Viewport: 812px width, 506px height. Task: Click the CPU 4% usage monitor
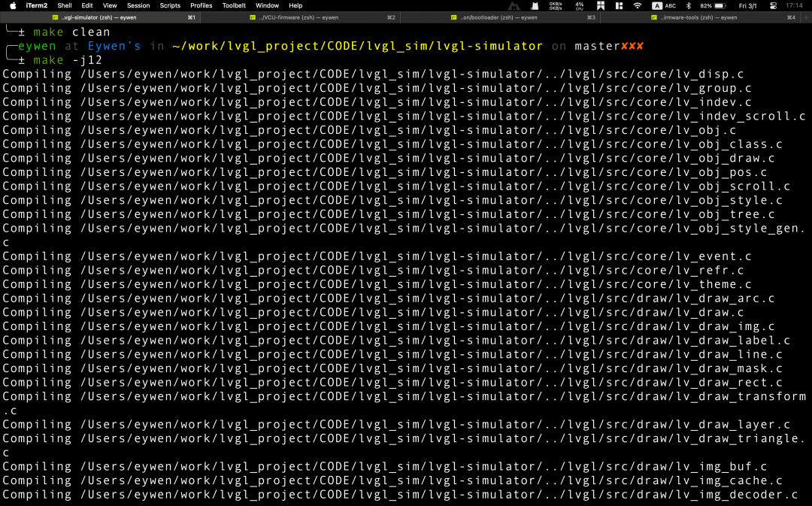579,5
